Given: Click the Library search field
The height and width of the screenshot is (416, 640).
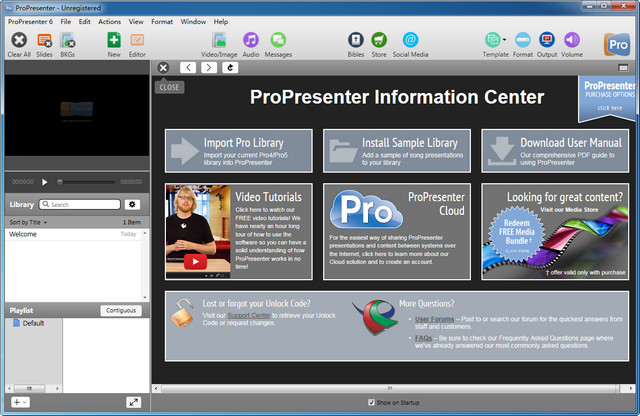Looking at the screenshot, I should (80, 205).
